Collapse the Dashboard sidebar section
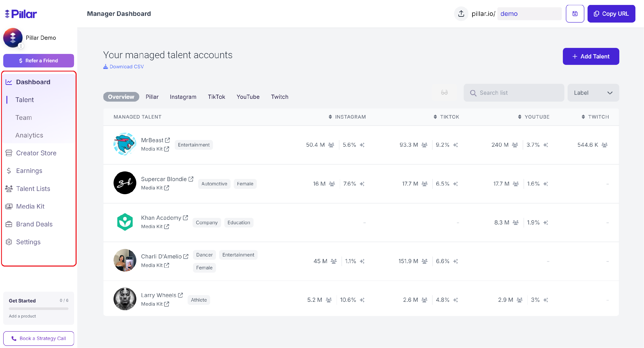Image resolution: width=644 pixels, height=348 pixels. (33, 82)
